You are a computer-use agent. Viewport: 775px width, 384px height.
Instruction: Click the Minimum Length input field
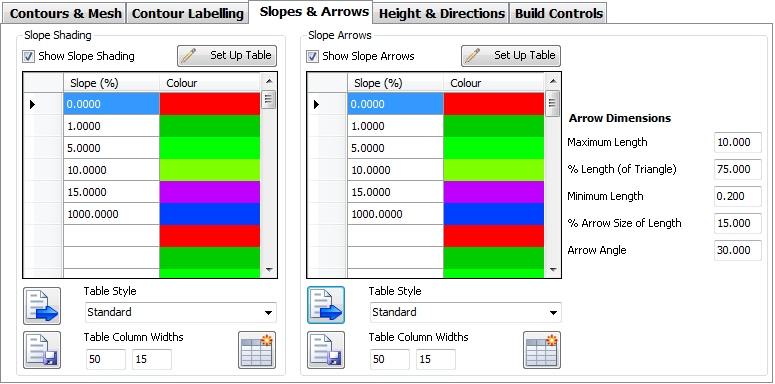[x=737, y=196]
